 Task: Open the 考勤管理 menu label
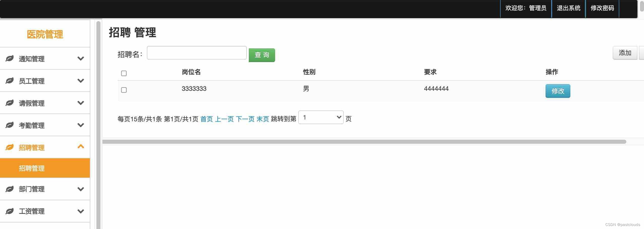32,125
